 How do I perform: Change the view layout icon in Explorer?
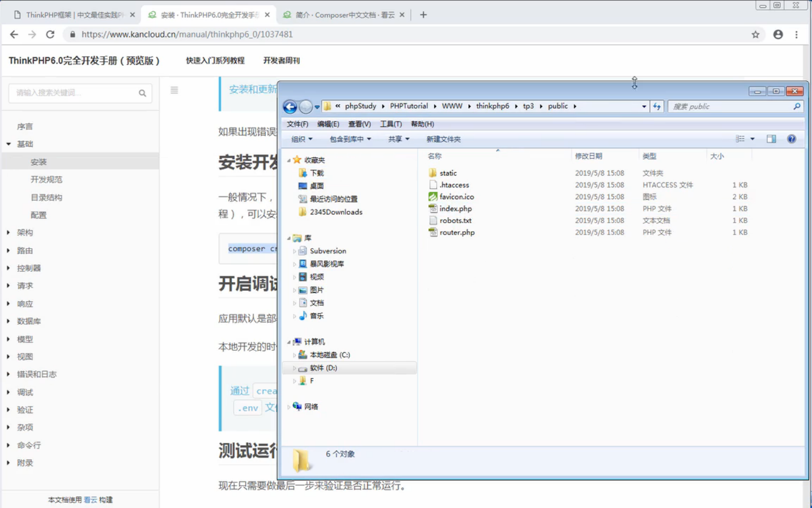click(x=740, y=139)
